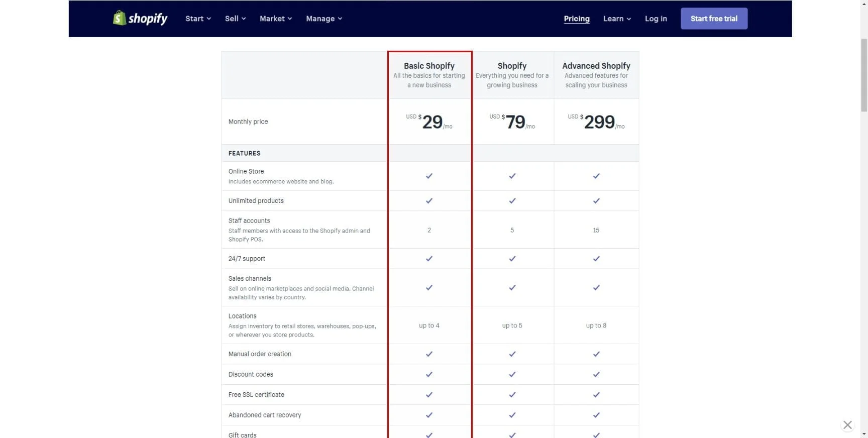Viewport: 868px width, 438px height.
Task: Click the Discount codes feature label
Action: tap(251, 374)
